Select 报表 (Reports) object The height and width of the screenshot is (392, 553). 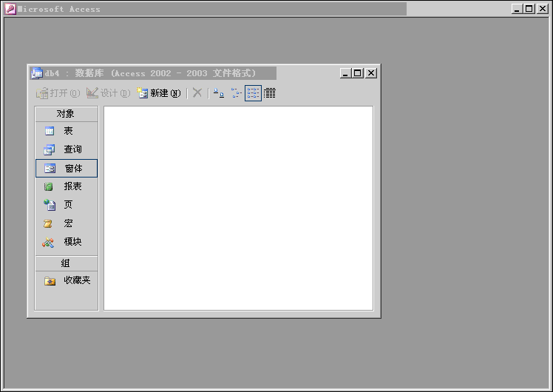click(x=67, y=186)
